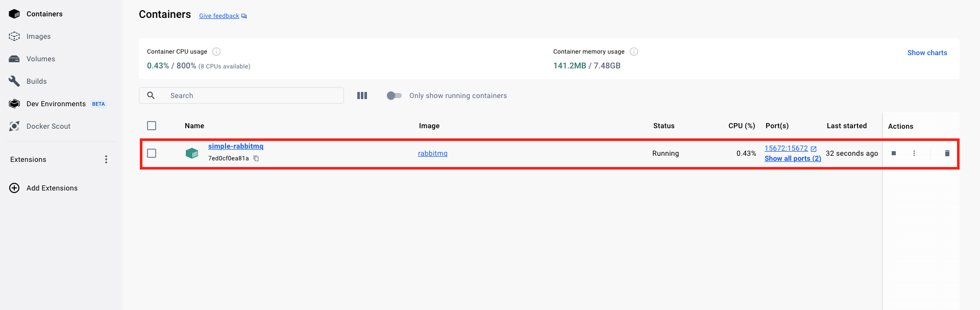Screen dimensions: 980x310
Task: Click the Containers cube icon in sidebar
Action: pyautogui.click(x=14, y=14)
